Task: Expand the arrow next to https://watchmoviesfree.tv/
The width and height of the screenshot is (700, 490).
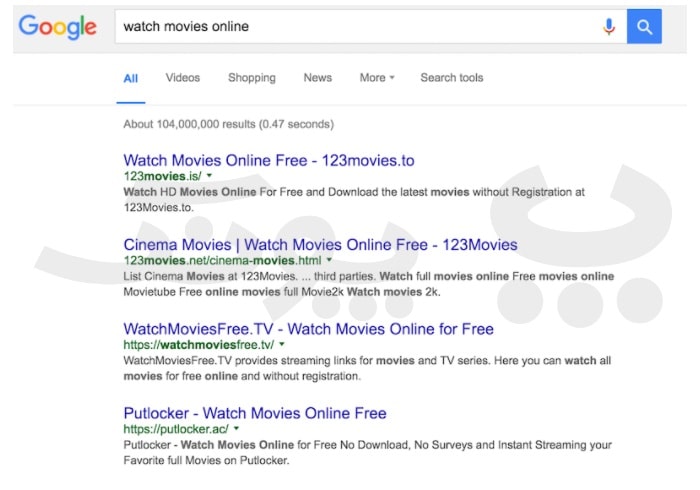Action: tap(282, 344)
